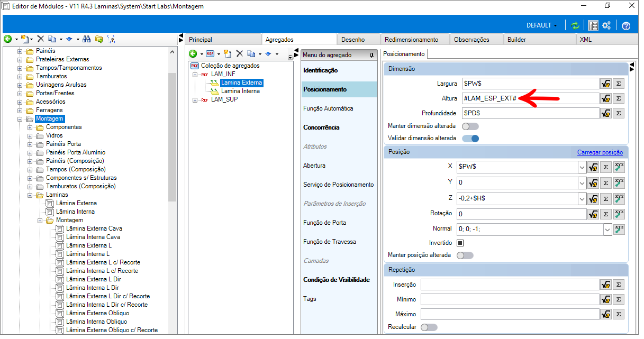Open the Z position dropdown arrow
The width and height of the screenshot is (644, 339).
pos(582,198)
